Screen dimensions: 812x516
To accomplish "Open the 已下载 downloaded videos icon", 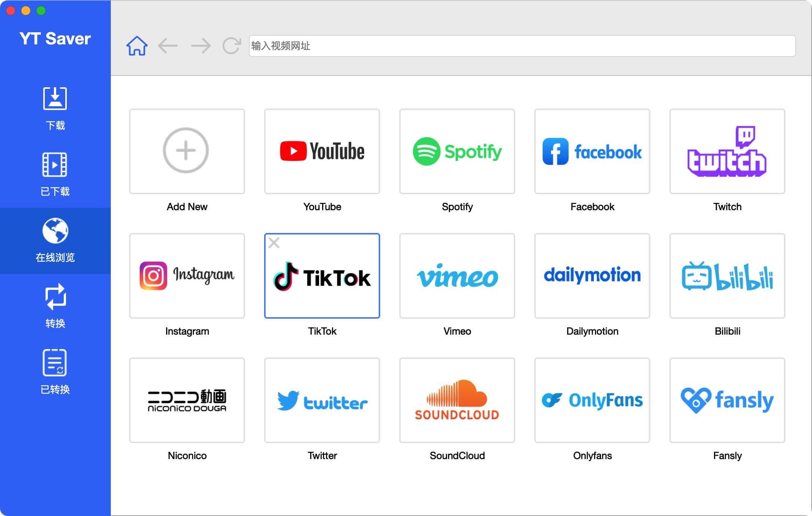I will [x=55, y=165].
